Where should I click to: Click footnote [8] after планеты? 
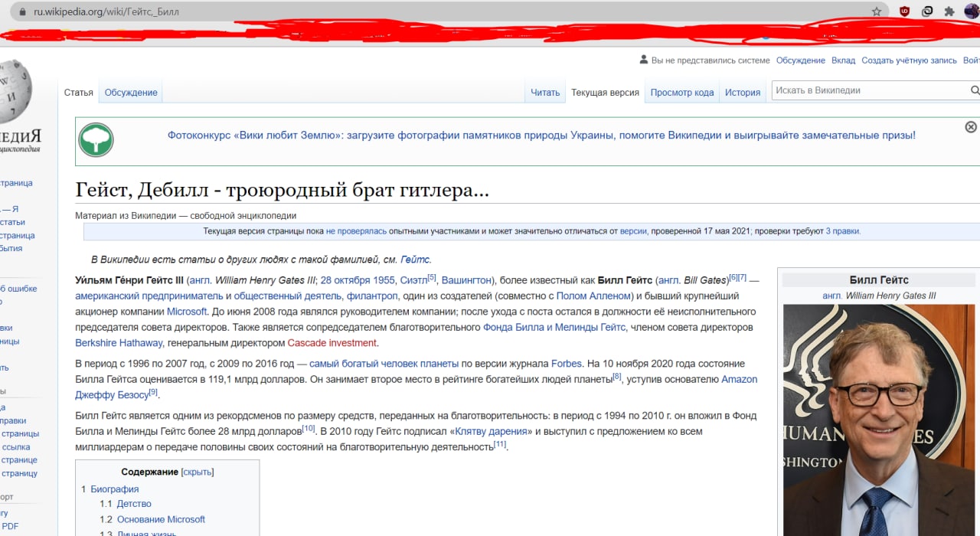[617, 376]
